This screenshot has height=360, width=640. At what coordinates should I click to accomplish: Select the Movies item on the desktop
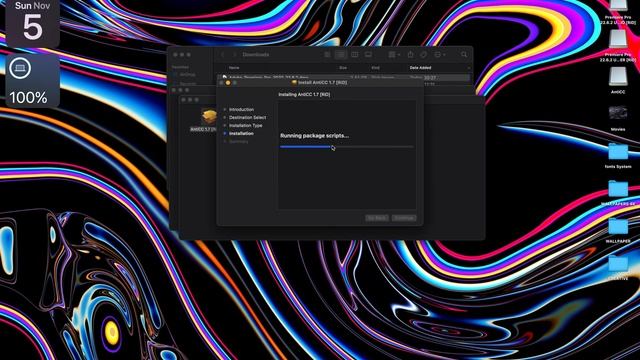618,114
